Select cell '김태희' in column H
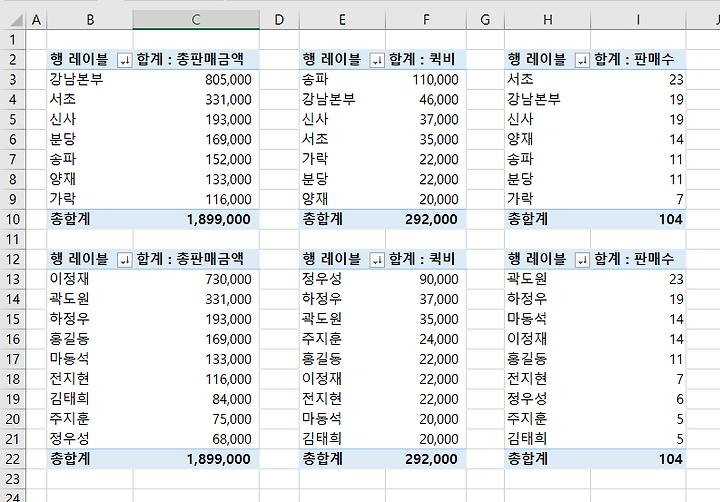720x502 pixels. pos(547,439)
